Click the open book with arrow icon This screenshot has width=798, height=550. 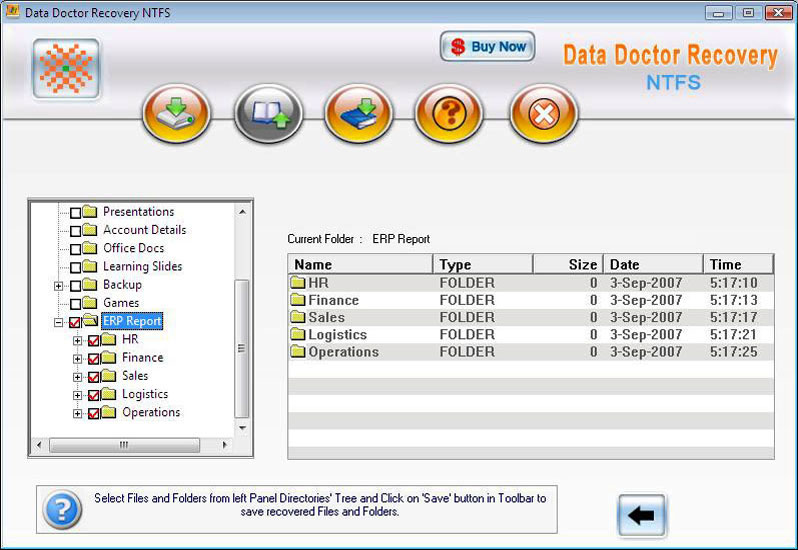268,113
